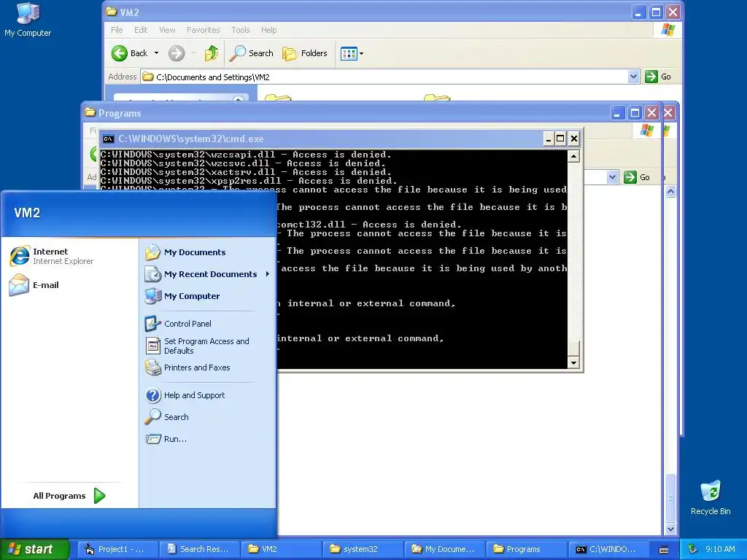
Task: Open the My Computer desktop icon
Action: [28, 20]
